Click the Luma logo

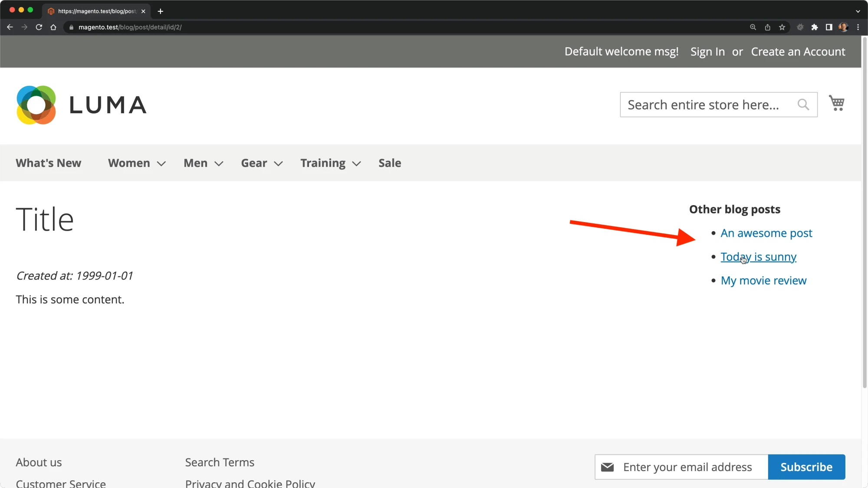point(82,105)
